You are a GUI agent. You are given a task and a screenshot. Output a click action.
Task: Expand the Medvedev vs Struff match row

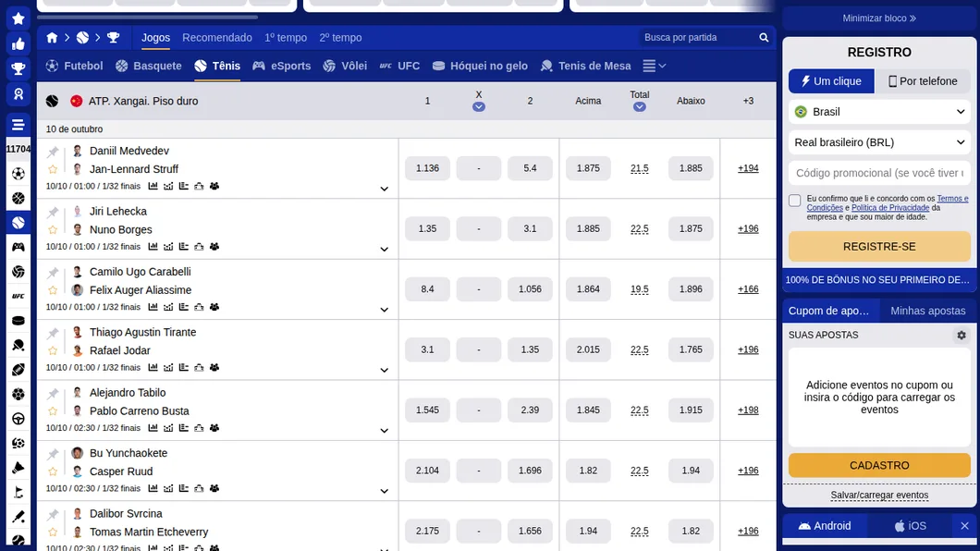(385, 189)
